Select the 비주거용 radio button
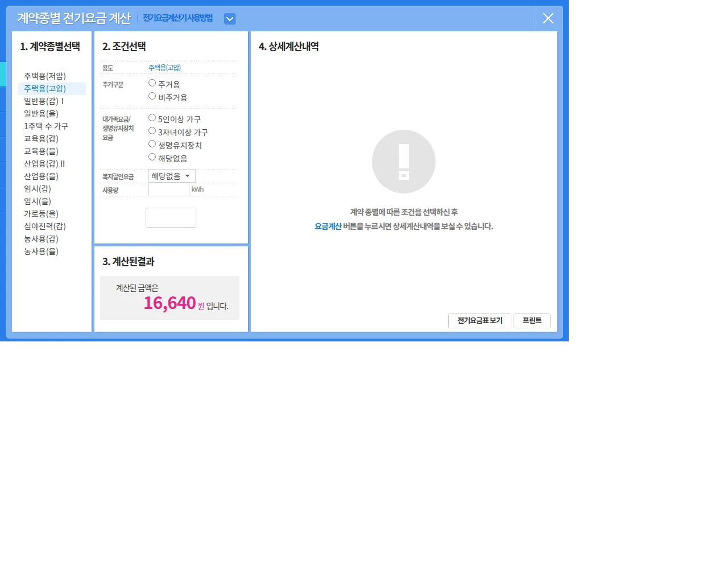This screenshot has height=569, width=728. [x=152, y=96]
